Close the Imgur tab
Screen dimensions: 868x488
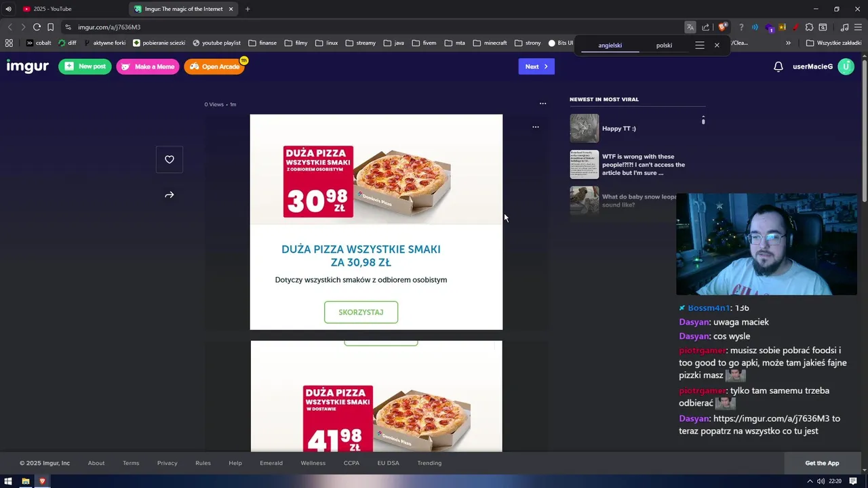[231, 9]
